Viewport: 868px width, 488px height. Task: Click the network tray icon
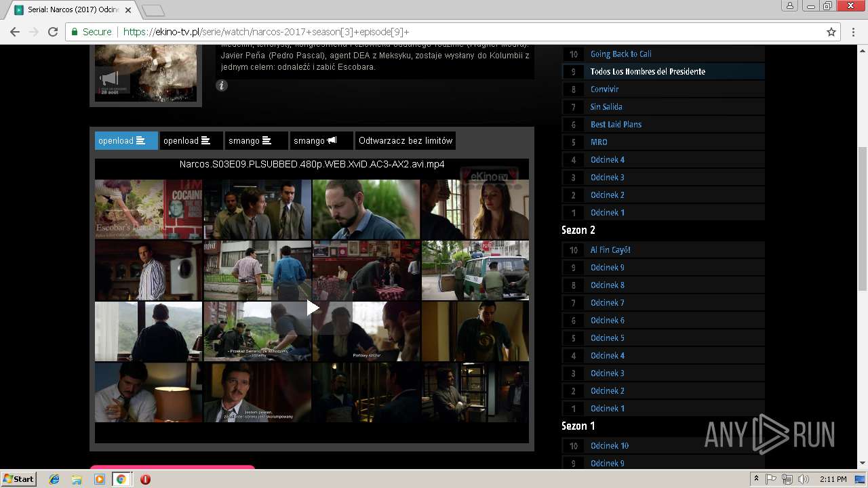pyautogui.click(x=787, y=479)
